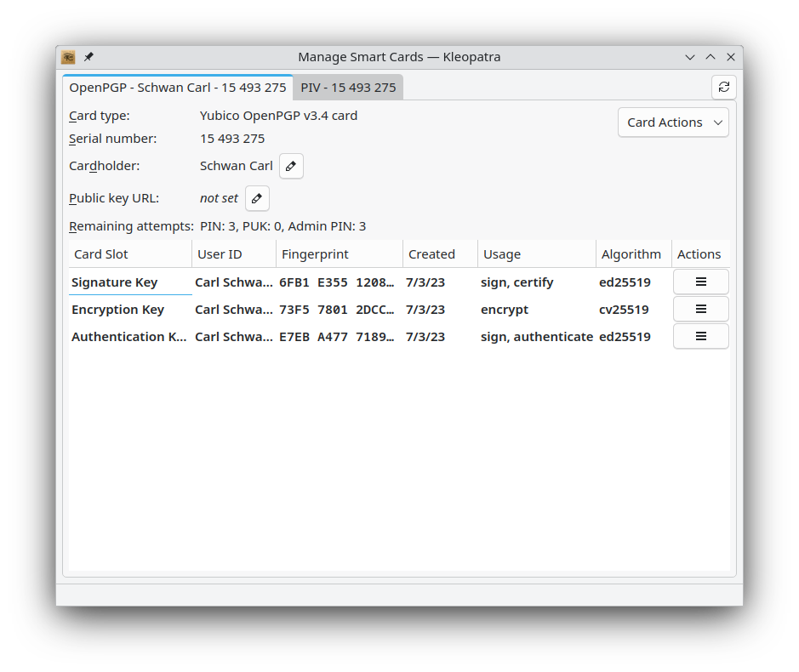Edit the cardholder name with pencil icon

(291, 166)
